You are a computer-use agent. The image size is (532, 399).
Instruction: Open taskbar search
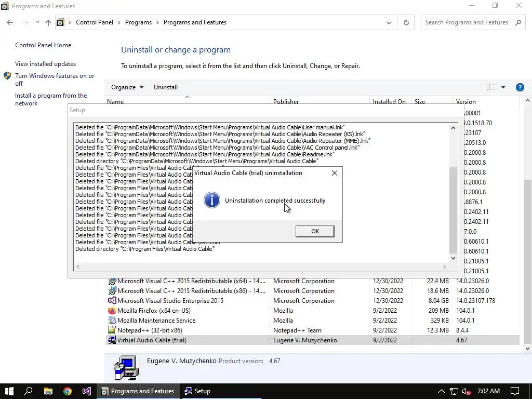[x=29, y=391]
